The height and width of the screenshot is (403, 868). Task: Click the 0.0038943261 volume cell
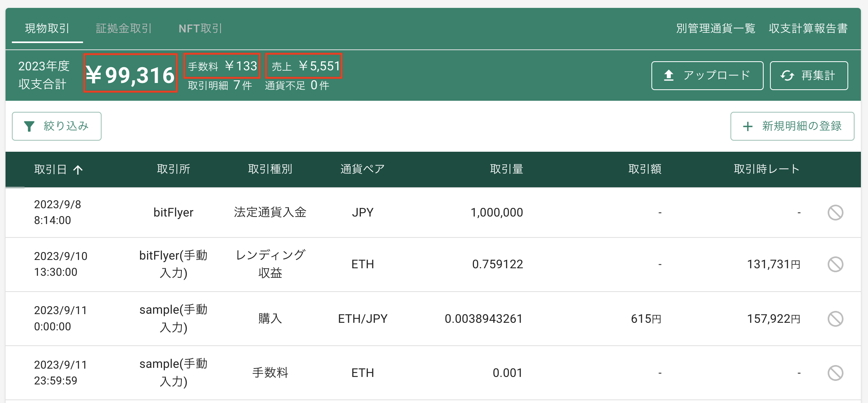point(484,319)
